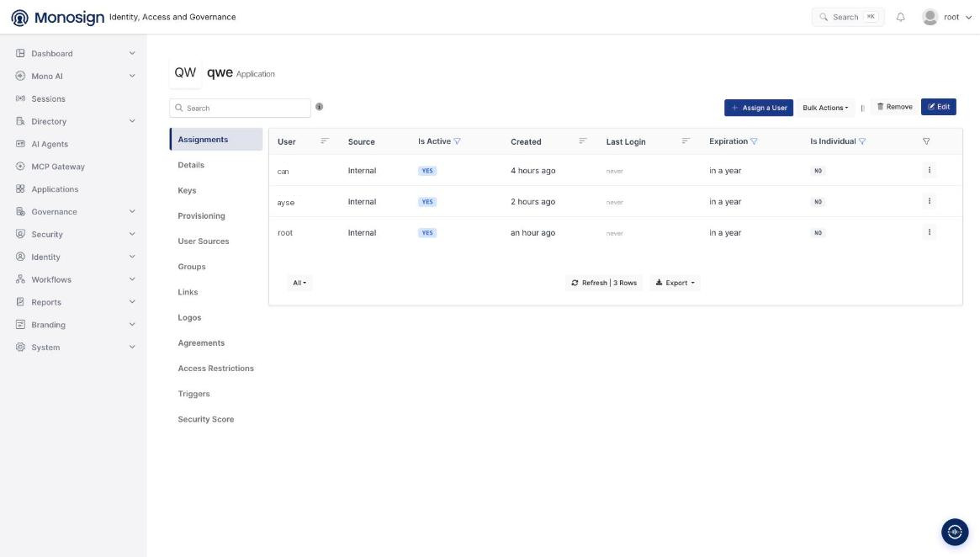Viewport: 980px width, 557px height.
Task: Open the AI assistant chat bubble
Action: [x=955, y=532]
